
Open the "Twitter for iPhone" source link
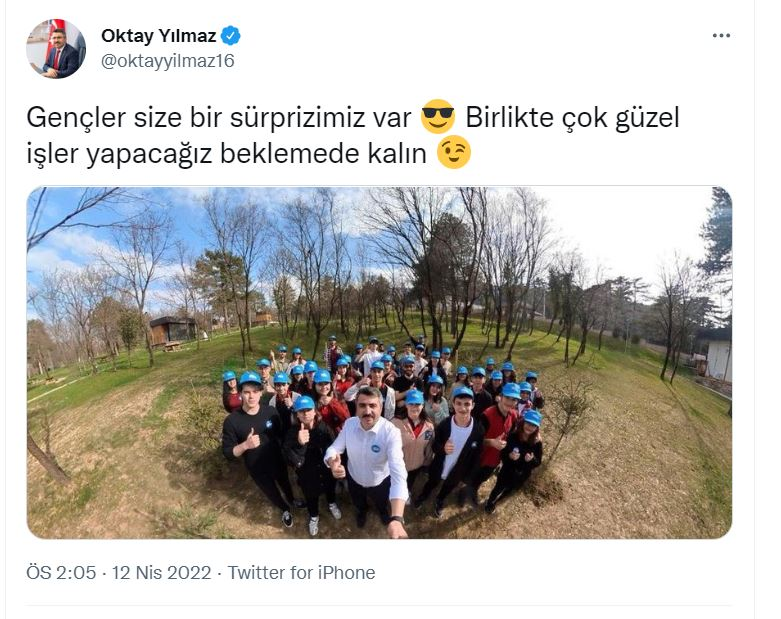(301, 573)
